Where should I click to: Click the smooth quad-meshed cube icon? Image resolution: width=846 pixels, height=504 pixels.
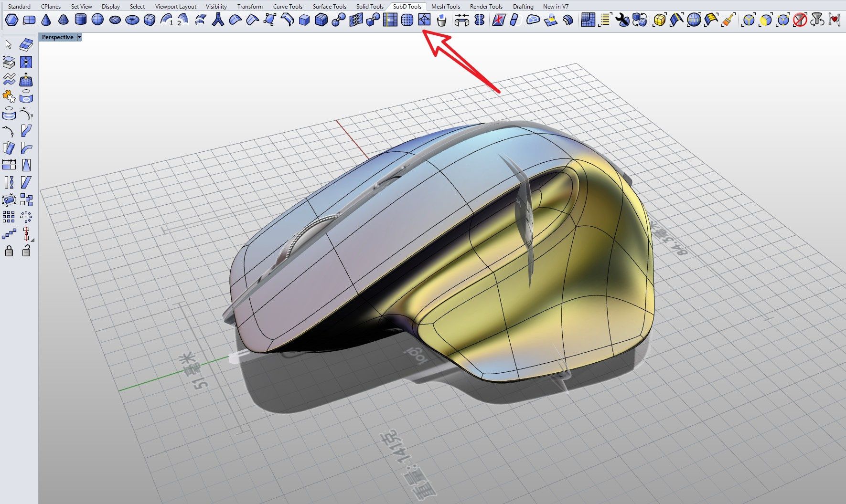pyautogui.click(x=321, y=20)
